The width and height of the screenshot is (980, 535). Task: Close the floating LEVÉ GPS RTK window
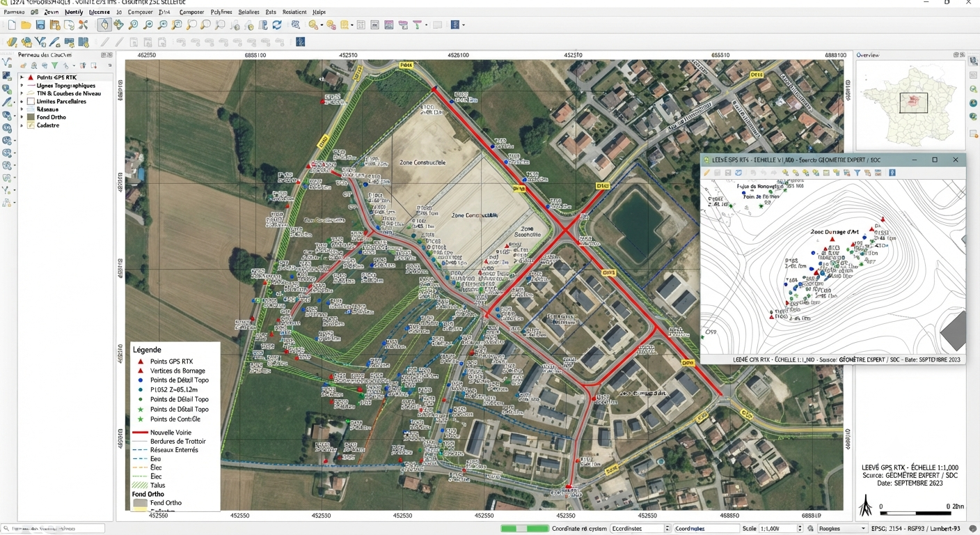[x=956, y=160]
